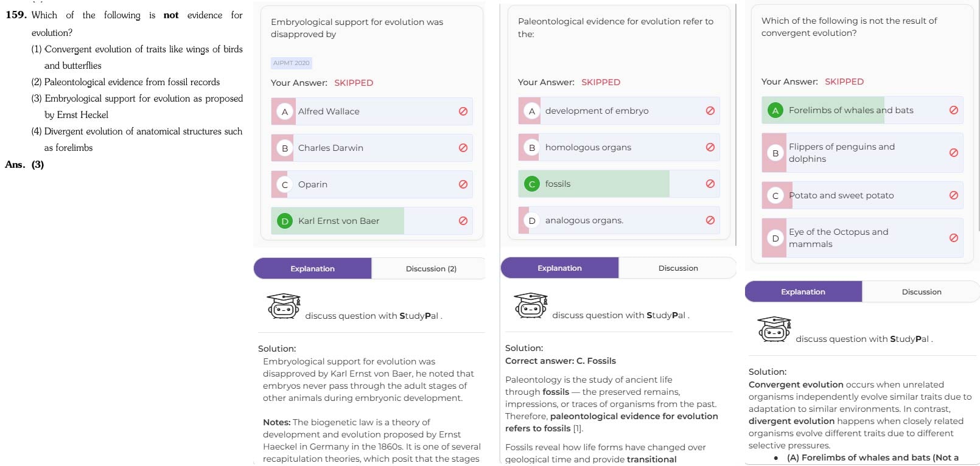Click the blocked icon beside homologous organs
This screenshot has width=980, height=466.
point(710,147)
